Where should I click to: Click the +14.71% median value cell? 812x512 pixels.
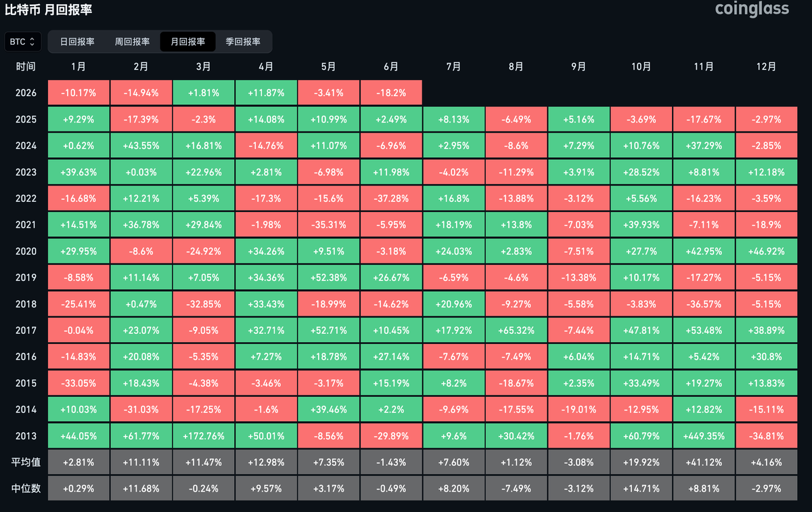point(641,488)
